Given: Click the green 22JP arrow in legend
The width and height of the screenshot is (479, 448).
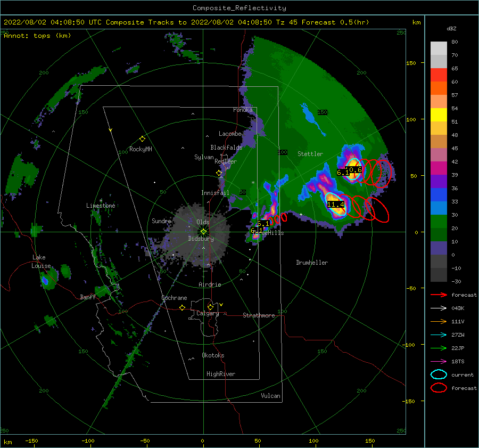Looking at the screenshot, I should coord(439,348).
